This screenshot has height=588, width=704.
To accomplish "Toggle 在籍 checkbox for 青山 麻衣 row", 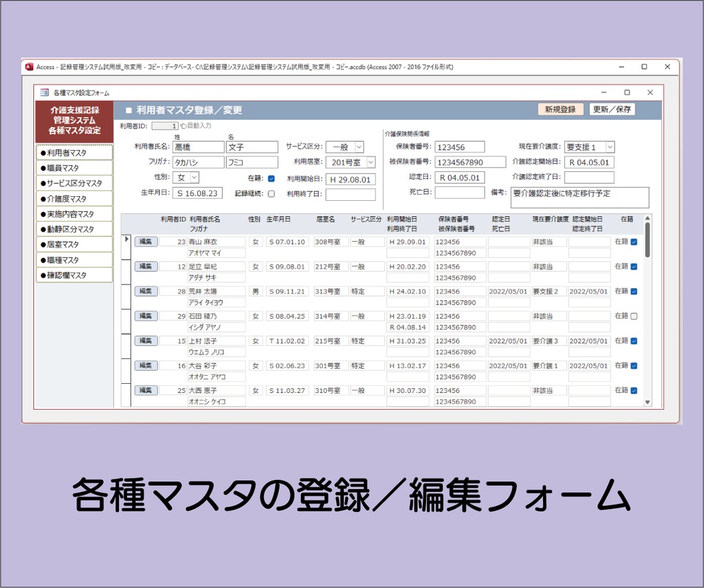I will click(x=634, y=242).
